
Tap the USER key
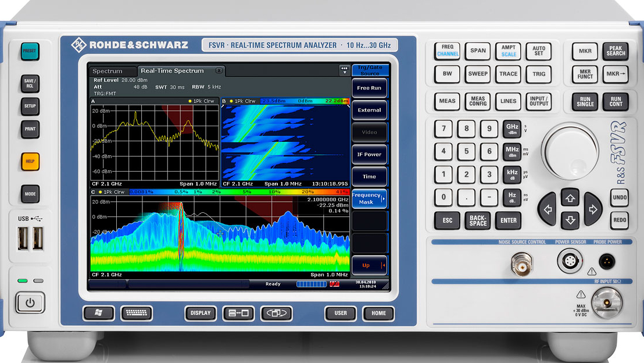(x=341, y=313)
